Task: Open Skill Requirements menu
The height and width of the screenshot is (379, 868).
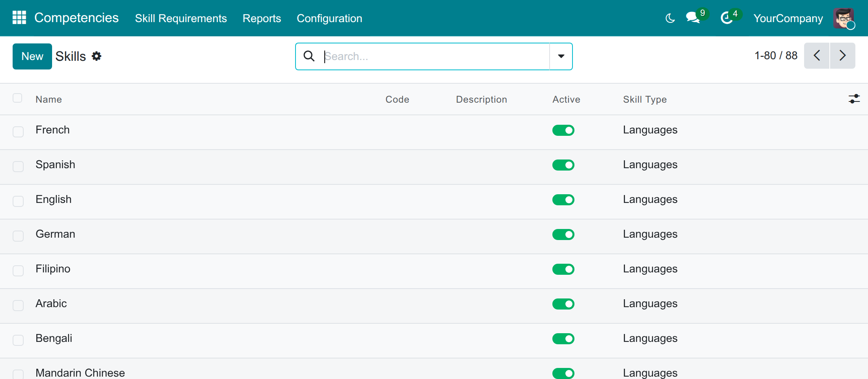Action: coord(181,18)
